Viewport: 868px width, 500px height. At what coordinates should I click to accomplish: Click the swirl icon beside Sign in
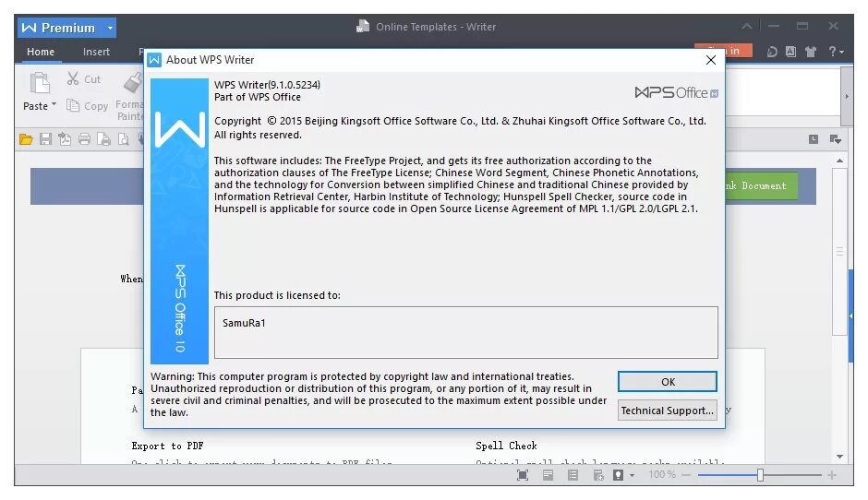[x=772, y=52]
